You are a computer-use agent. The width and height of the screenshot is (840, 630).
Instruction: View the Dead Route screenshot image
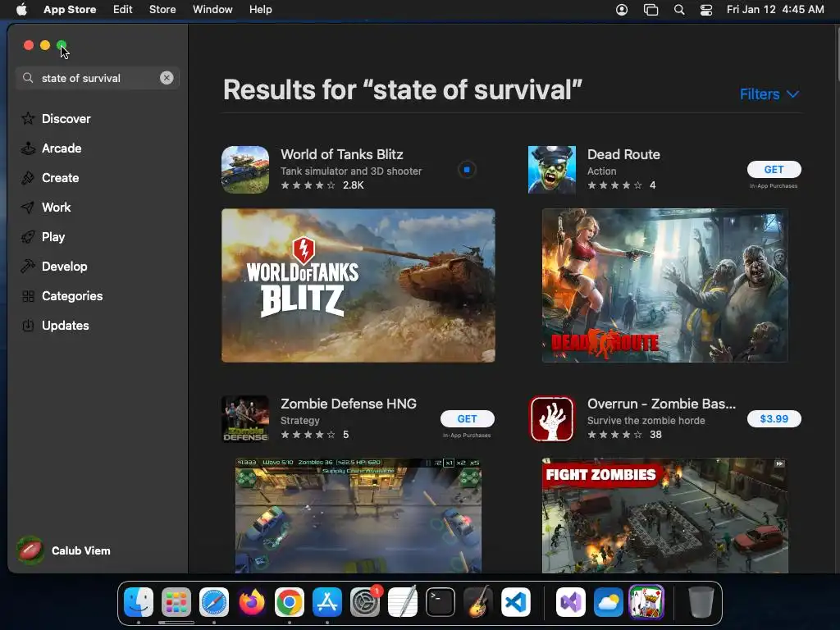coord(664,285)
